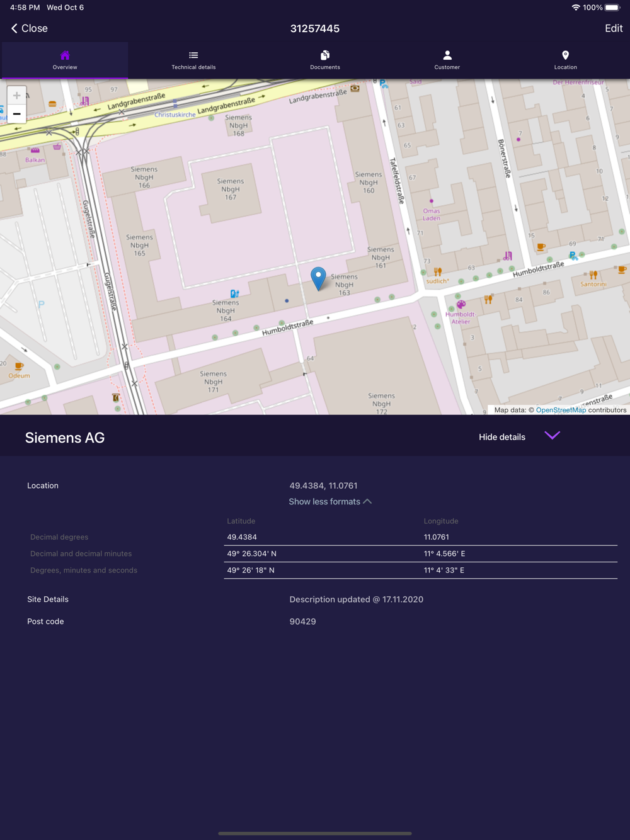
Task: Zoom out on the map
Action: click(17, 114)
